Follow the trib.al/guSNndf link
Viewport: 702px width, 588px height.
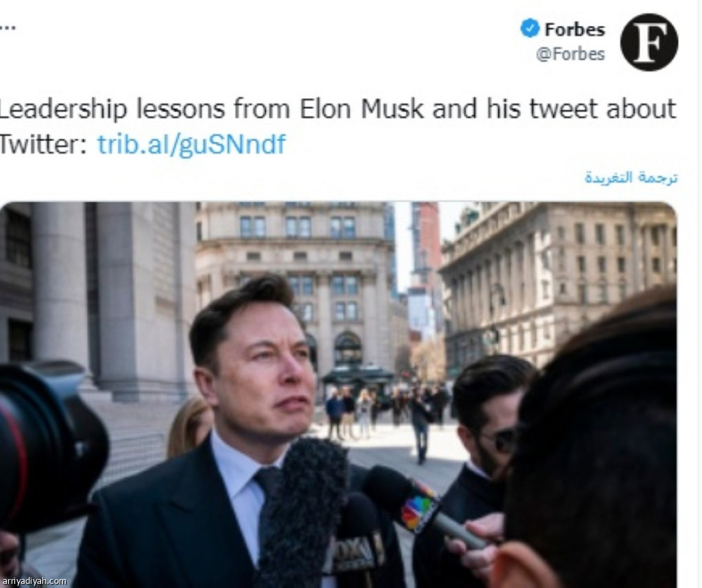(x=191, y=144)
